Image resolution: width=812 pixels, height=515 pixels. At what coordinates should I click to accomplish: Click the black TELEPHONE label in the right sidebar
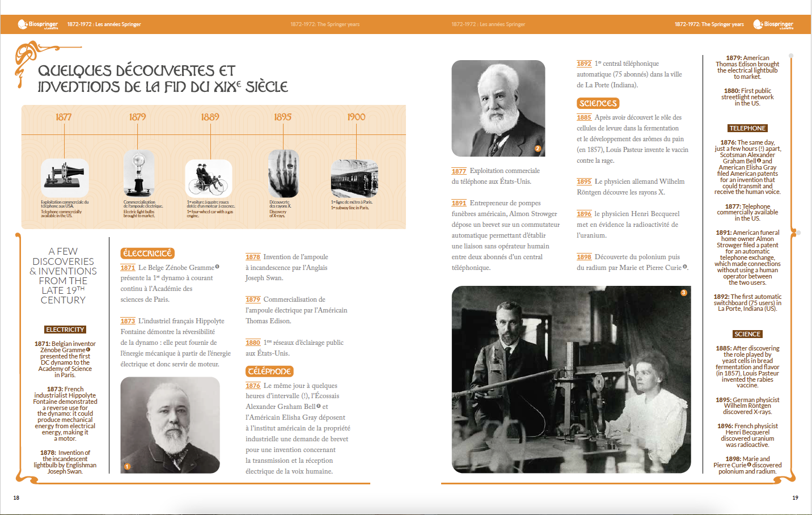pyautogui.click(x=747, y=128)
